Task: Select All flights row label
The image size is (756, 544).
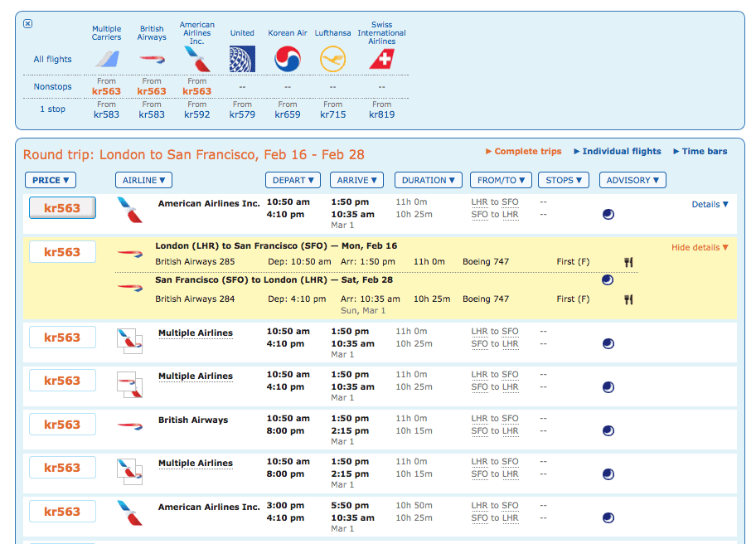Action: pos(52,60)
